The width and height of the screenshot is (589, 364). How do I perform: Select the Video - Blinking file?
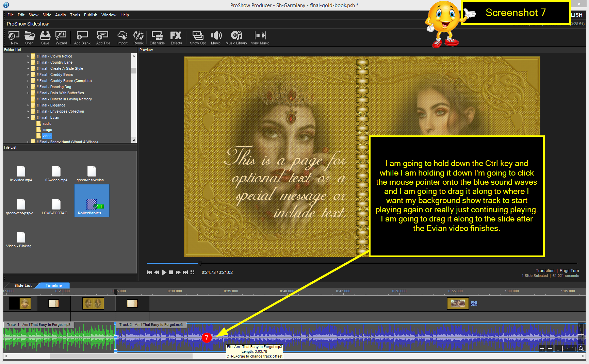(21, 239)
